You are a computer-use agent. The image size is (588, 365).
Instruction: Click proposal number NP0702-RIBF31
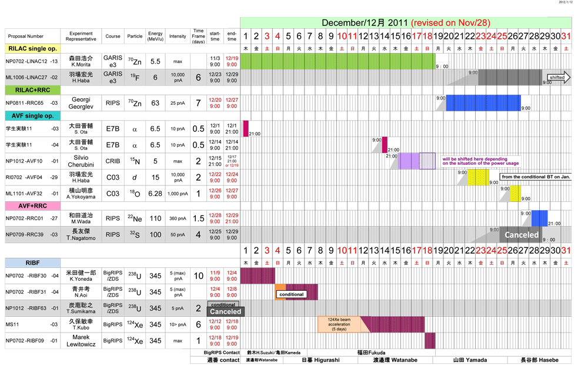(x=32, y=292)
